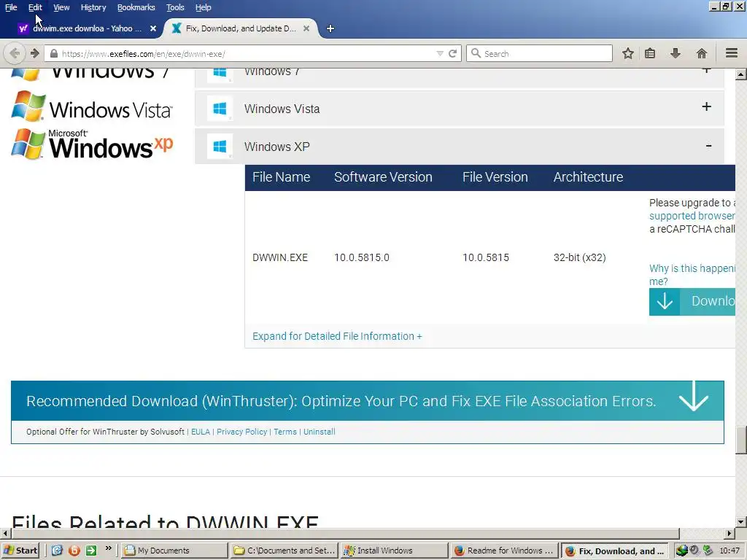747x560 pixels.
Task: Expand the Windows Vista section
Action: 706,106
